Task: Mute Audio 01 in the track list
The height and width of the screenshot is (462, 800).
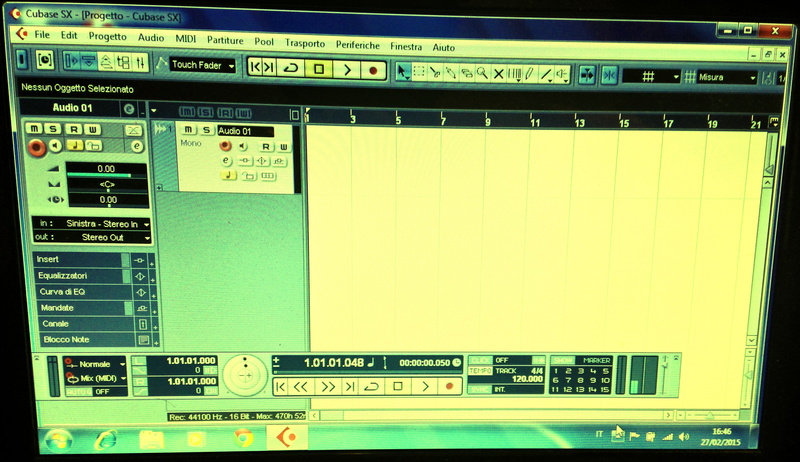Action: pos(188,130)
